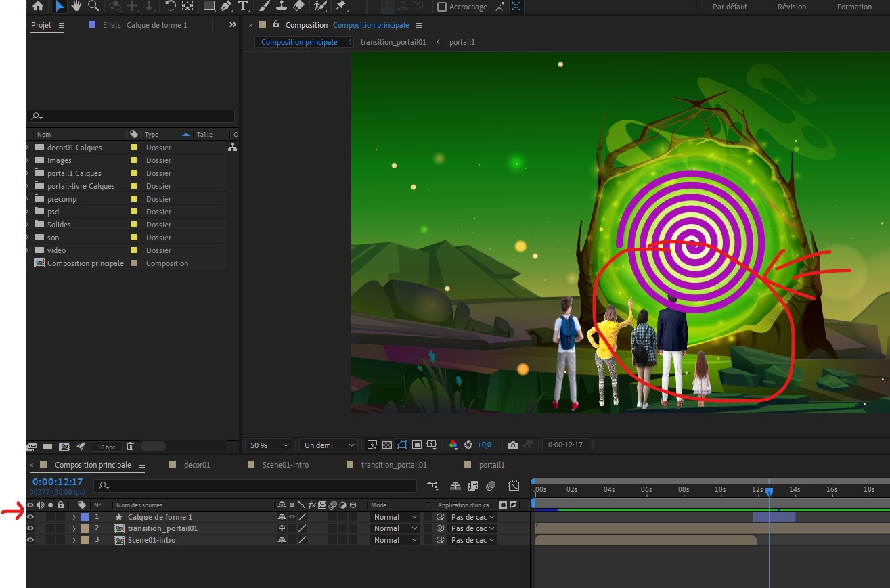The image size is (890, 588).
Task: Click the project panel search field
Action: coord(131,116)
